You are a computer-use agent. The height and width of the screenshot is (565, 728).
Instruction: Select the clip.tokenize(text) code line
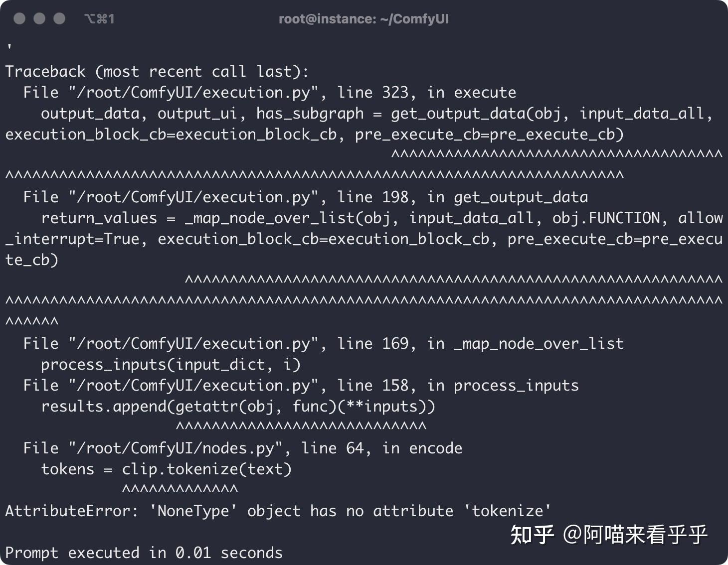(206, 469)
